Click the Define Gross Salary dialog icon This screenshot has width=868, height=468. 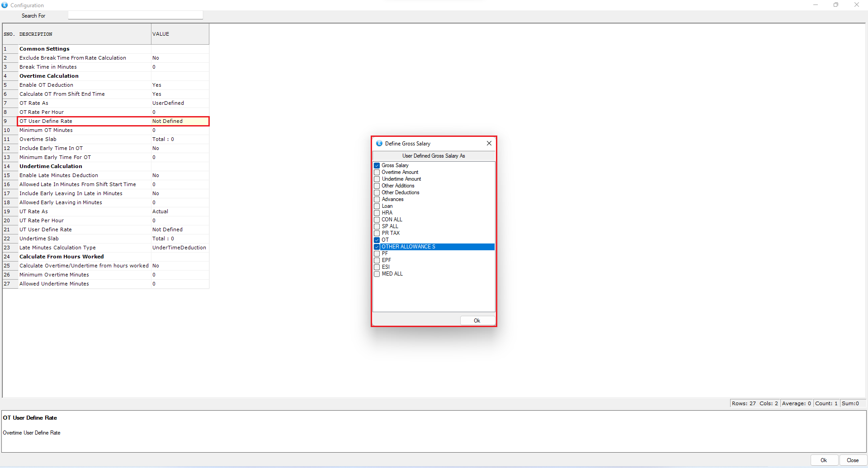379,143
